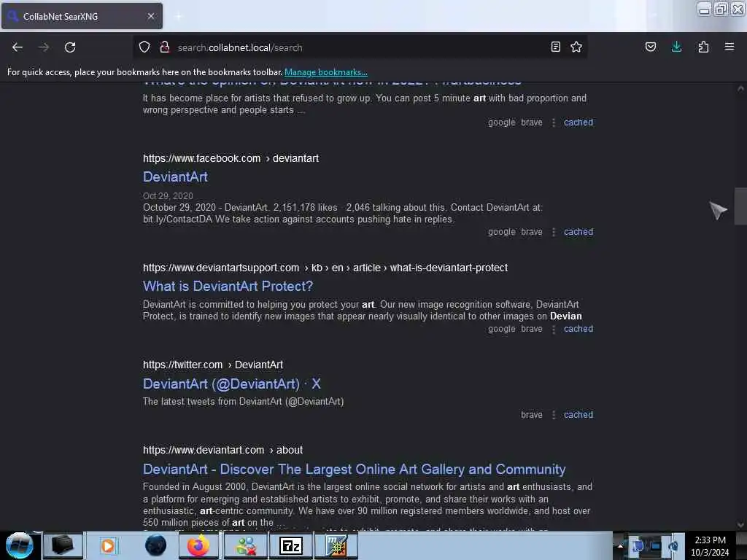Image resolution: width=747 pixels, height=560 pixels.
Task: Open cached link for Facebook DeviantArt result
Action: 578,232
